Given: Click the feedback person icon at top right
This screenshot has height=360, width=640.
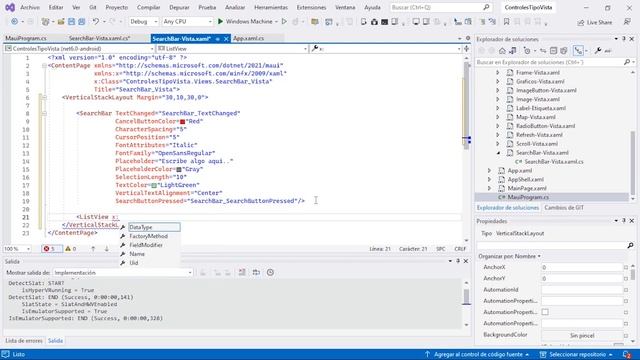Looking at the screenshot, I should pyautogui.click(x=627, y=22).
